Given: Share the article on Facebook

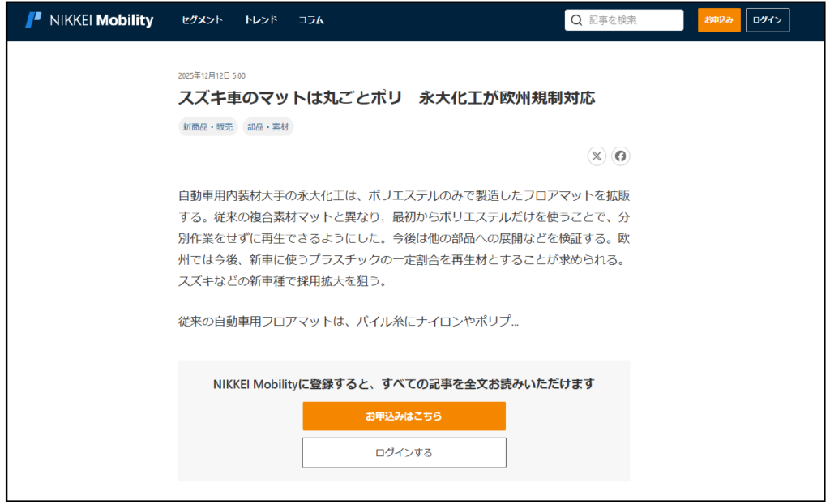Looking at the screenshot, I should (620, 156).
